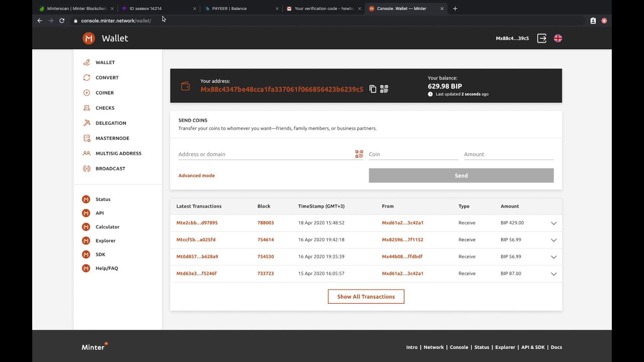Image resolution: width=644 pixels, height=362 pixels.
Task: Open transaction Mtd63e3...f5246f link
Action: (x=197, y=274)
